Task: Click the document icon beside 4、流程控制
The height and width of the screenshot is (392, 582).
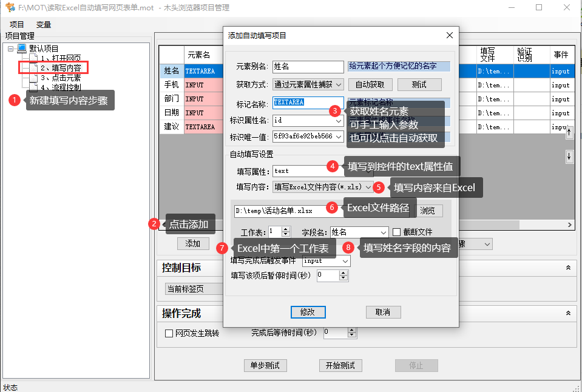Action: point(34,86)
